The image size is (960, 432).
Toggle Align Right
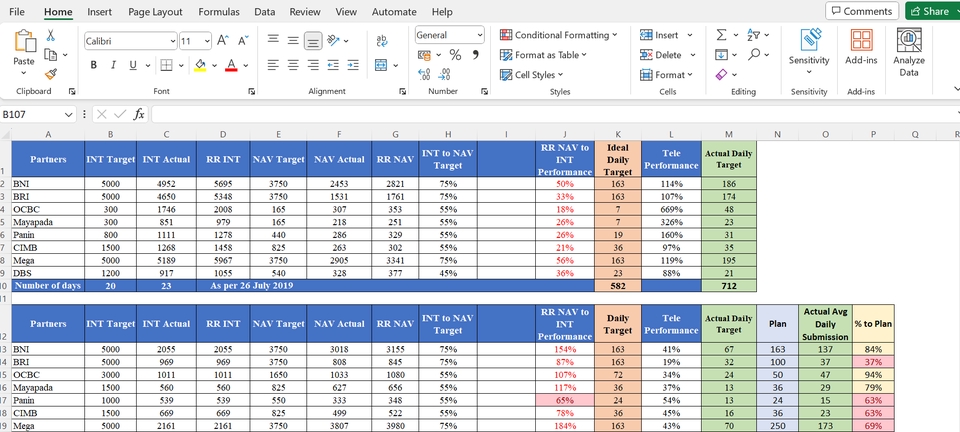(x=313, y=65)
